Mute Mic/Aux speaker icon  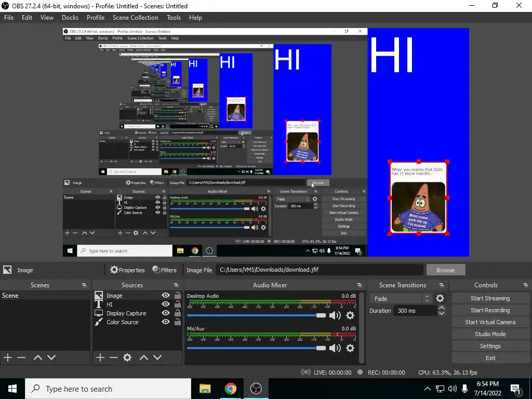tap(335, 348)
